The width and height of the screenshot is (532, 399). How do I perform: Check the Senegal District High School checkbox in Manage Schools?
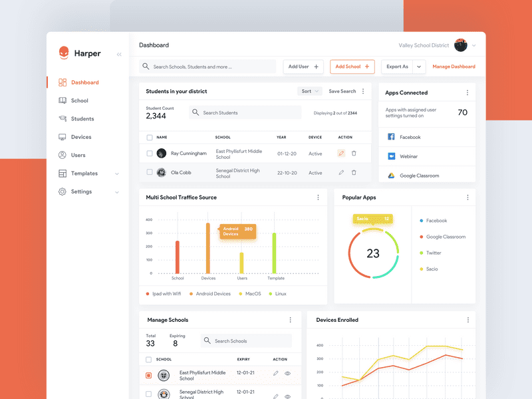(148, 394)
